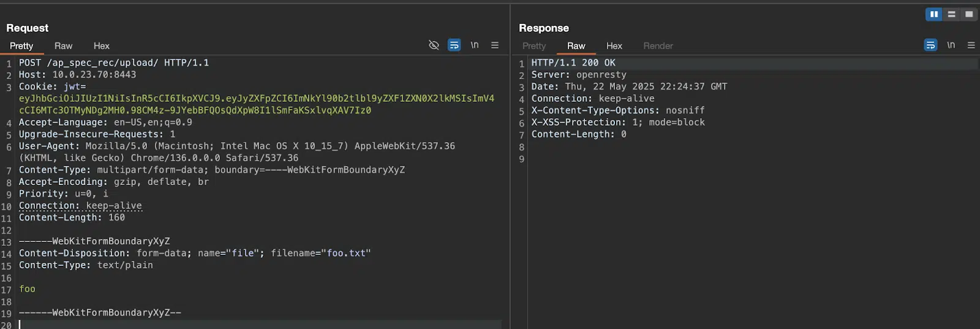Select Response Raw tab
The width and height of the screenshot is (980, 329).
tap(576, 46)
